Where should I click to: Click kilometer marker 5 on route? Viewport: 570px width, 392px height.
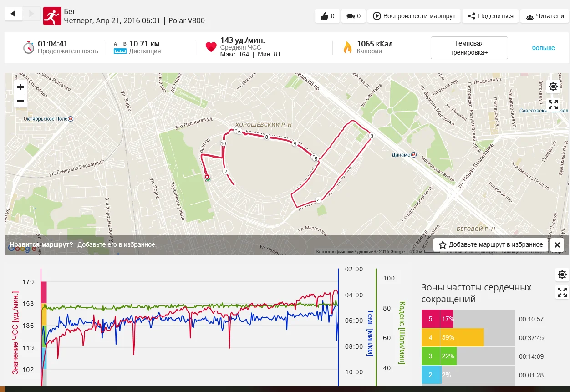point(315,159)
